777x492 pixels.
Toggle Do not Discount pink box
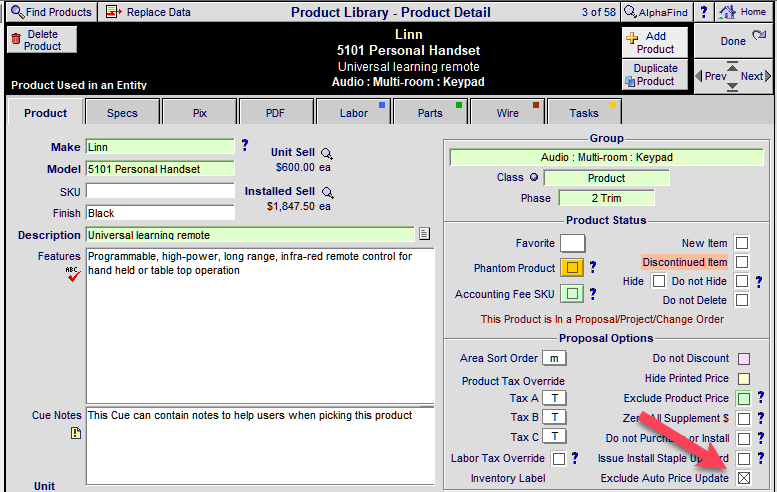pos(744,358)
